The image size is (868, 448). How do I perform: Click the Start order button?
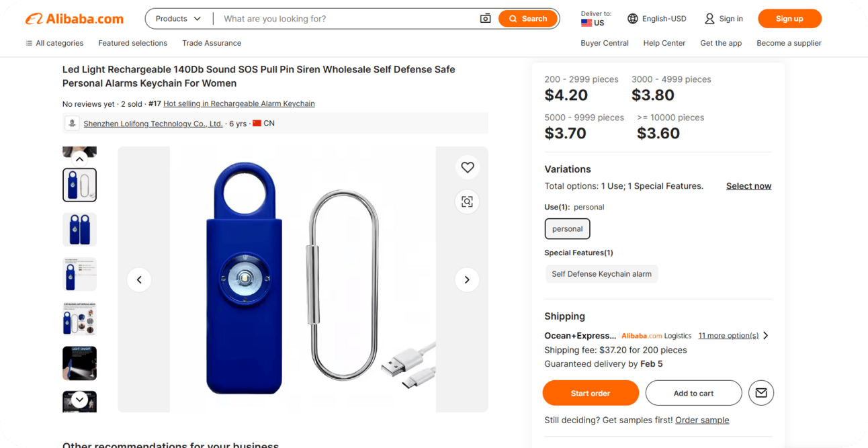pyautogui.click(x=591, y=393)
